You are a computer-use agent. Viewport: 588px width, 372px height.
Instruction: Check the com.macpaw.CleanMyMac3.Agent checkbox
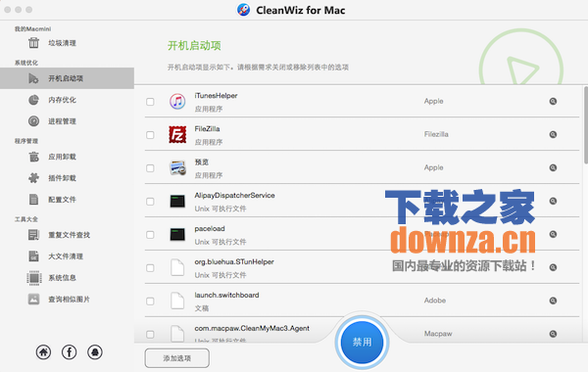pyautogui.click(x=150, y=335)
